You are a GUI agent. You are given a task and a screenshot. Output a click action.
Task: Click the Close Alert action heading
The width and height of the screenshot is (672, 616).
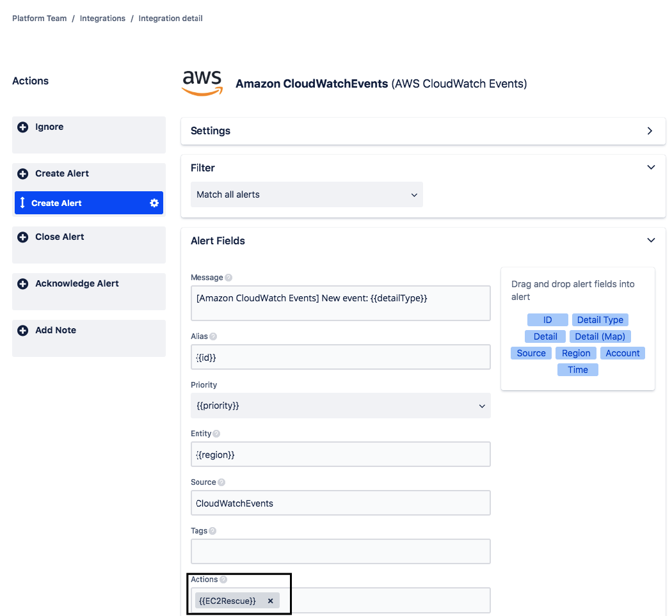pyautogui.click(x=60, y=237)
